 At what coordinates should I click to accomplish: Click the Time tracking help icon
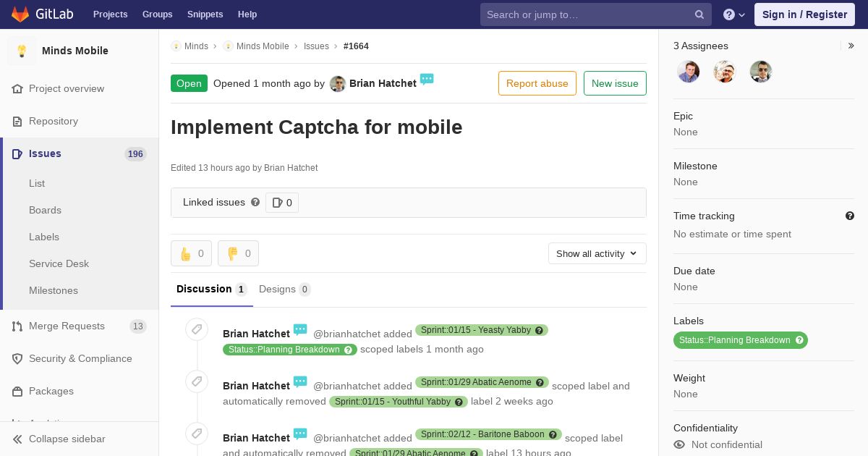850,216
